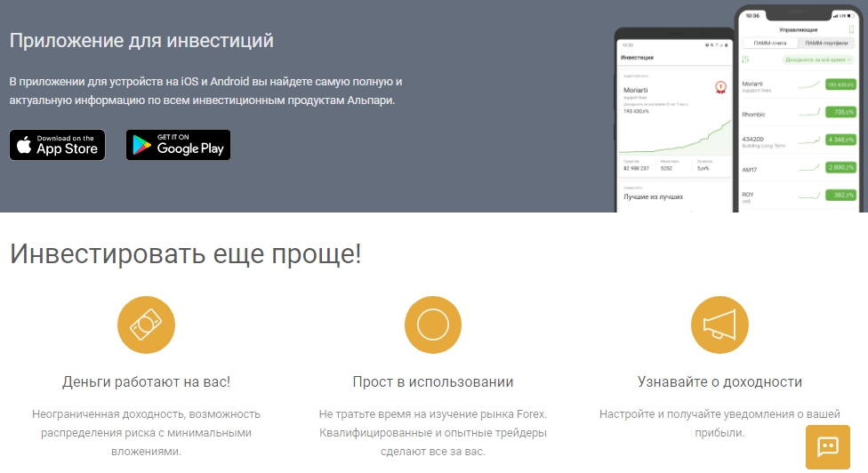Click the "Управляющие" title on right phone

(799, 30)
